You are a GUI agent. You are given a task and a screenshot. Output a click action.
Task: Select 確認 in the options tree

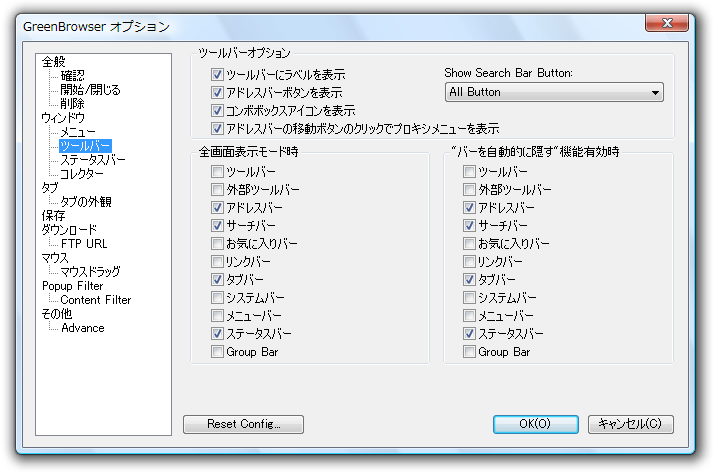pyautogui.click(x=72, y=76)
